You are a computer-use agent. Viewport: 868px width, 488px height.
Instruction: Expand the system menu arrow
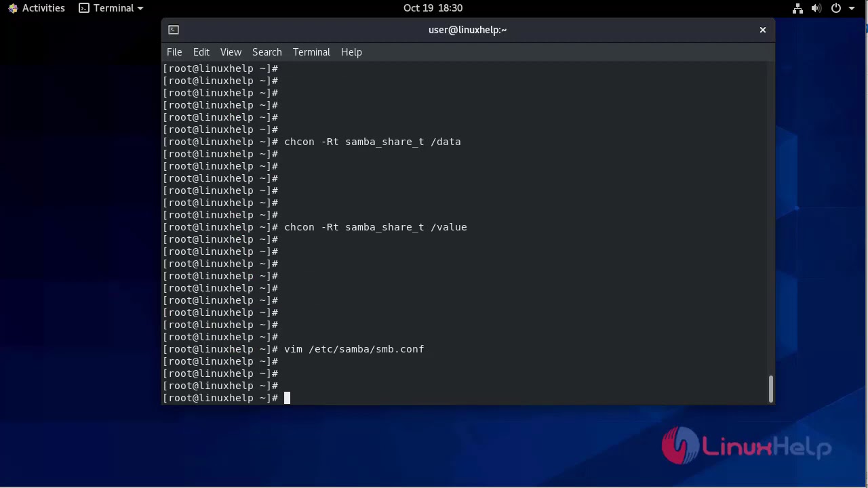point(852,8)
